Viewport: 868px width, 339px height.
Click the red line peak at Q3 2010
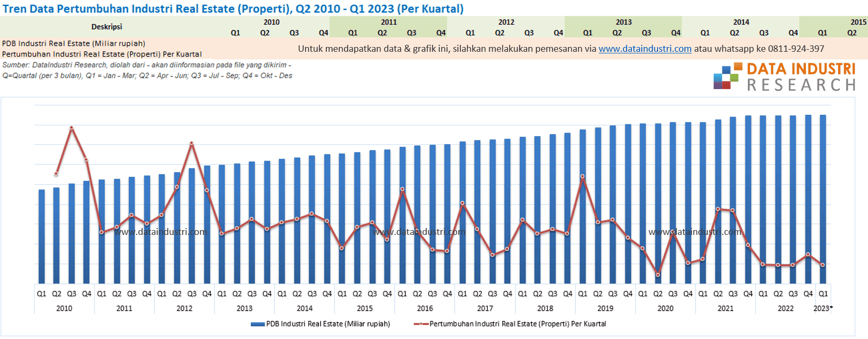pos(72,128)
